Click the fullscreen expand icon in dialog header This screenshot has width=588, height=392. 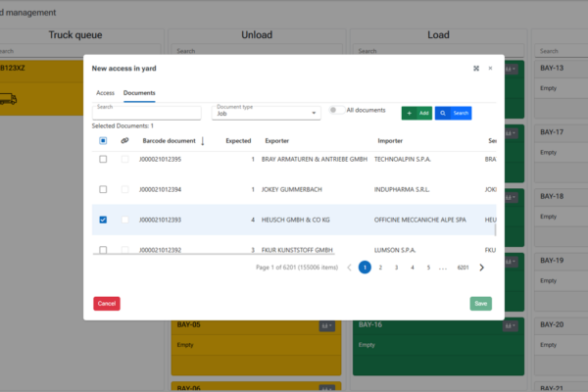(475, 69)
